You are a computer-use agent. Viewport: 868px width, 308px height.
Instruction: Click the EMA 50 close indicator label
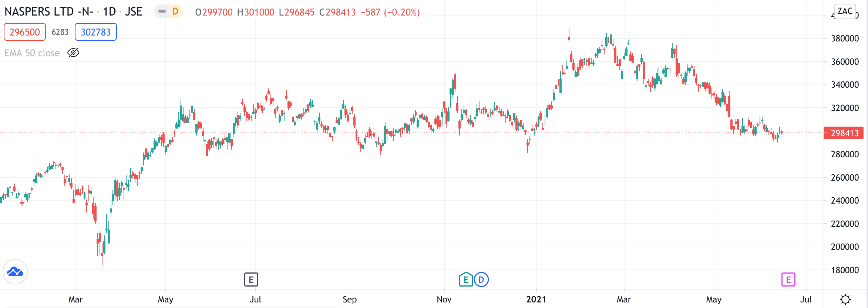tap(32, 53)
